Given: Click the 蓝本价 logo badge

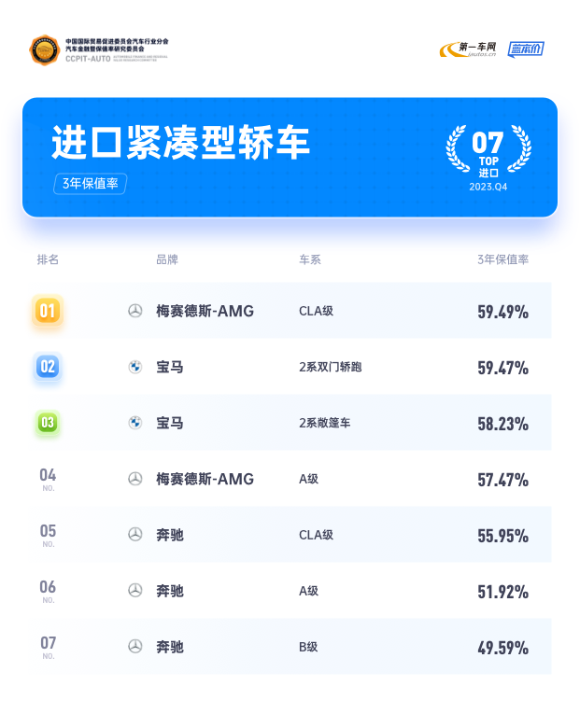Looking at the screenshot, I should click(526, 49).
